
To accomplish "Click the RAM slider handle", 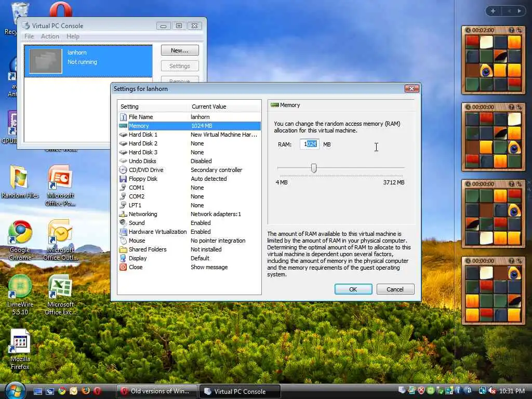I will pyautogui.click(x=314, y=168).
